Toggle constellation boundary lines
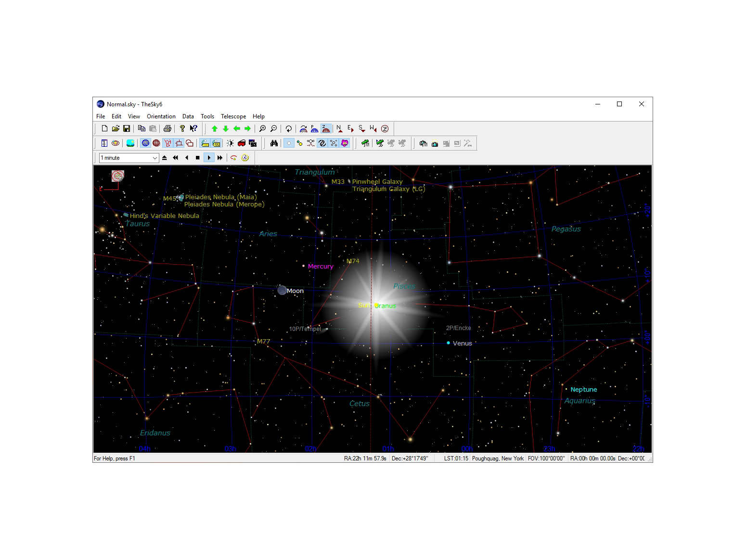This screenshot has height=560, width=746. [179, 143]
